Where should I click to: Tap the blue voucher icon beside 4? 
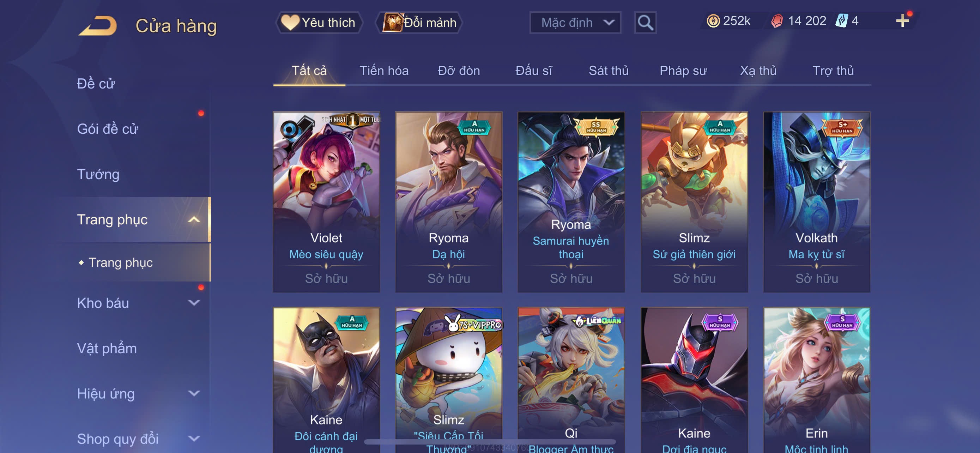841,20
